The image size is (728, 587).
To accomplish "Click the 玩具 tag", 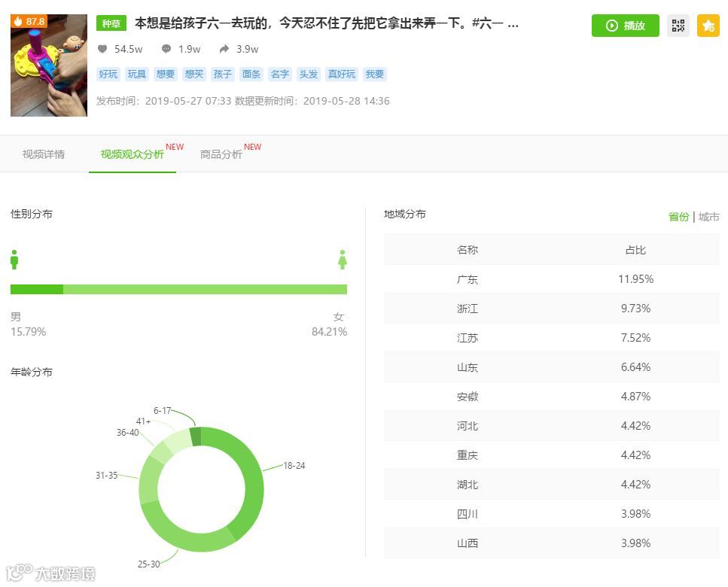I will pos(137,75).
